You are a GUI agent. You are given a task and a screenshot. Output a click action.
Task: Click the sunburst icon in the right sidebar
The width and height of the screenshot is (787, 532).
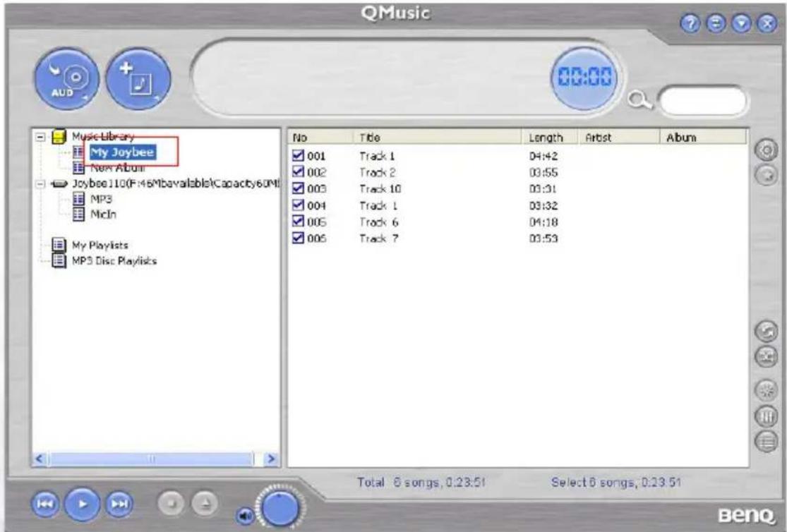[x=766, y=390]
